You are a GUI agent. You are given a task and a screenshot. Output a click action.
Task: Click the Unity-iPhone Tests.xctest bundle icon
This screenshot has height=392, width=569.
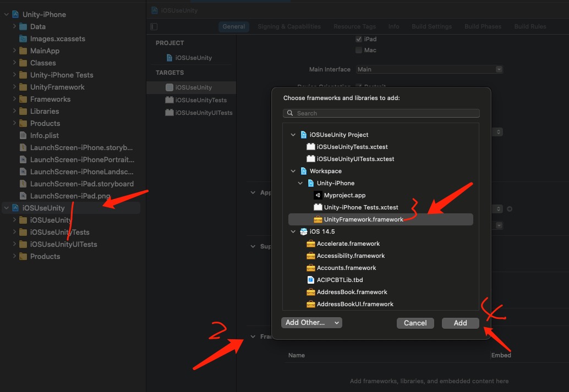click(x=318, y=207)
